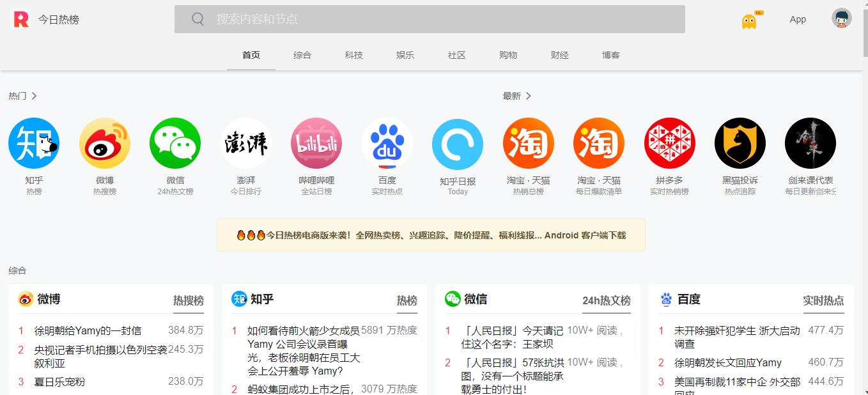Screen dimensions: 868x395
Task: Open the 黑猫投诉 热点追踪 icon
Action: pyautogui.click(x=740, y=143)
